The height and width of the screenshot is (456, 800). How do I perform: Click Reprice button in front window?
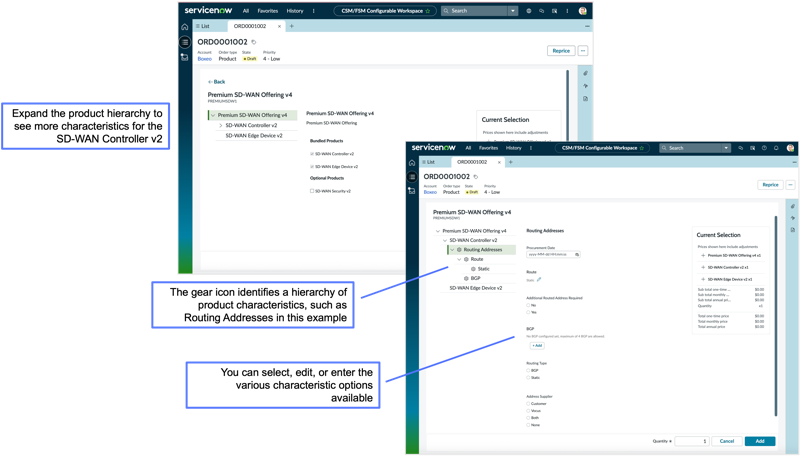pos(770,185)
